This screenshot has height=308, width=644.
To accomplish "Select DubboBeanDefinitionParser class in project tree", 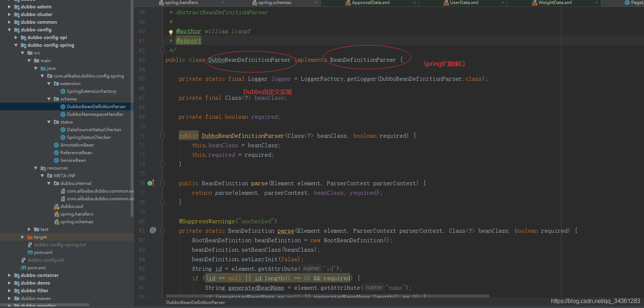I will 96,107.
